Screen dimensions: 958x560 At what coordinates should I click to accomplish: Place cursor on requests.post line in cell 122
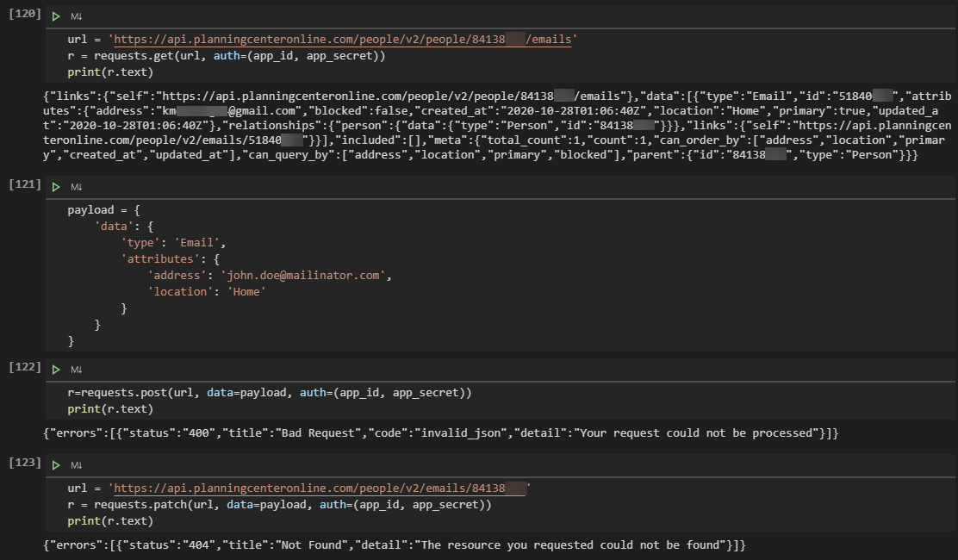tap(270, 393)
